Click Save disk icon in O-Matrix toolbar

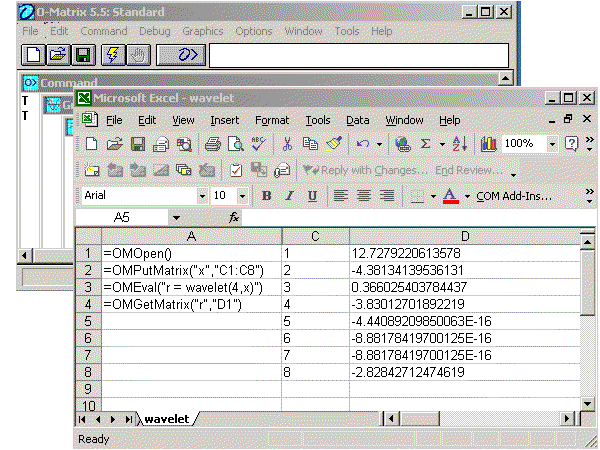(83, 55)
